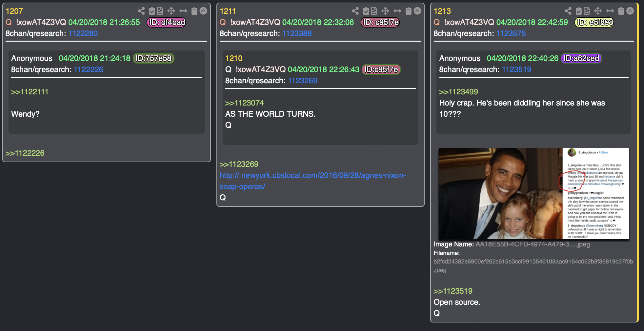Click the circled up-arrow icon on post 1207
644x331 pixels.
[x=203, y=11]
